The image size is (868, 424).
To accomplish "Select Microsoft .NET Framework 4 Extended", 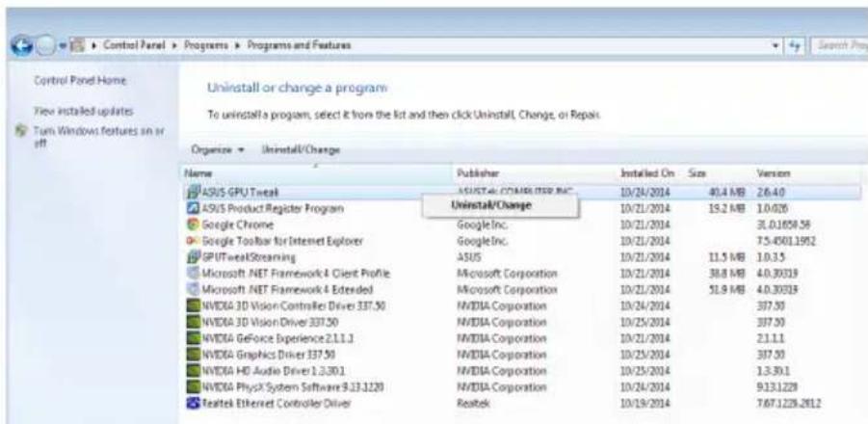I will pyautogui.click(x=287, y=289).
